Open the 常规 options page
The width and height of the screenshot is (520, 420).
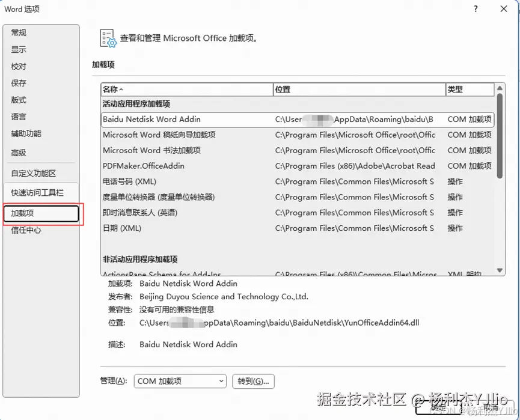pyautogui.click(x=18, y=32)
